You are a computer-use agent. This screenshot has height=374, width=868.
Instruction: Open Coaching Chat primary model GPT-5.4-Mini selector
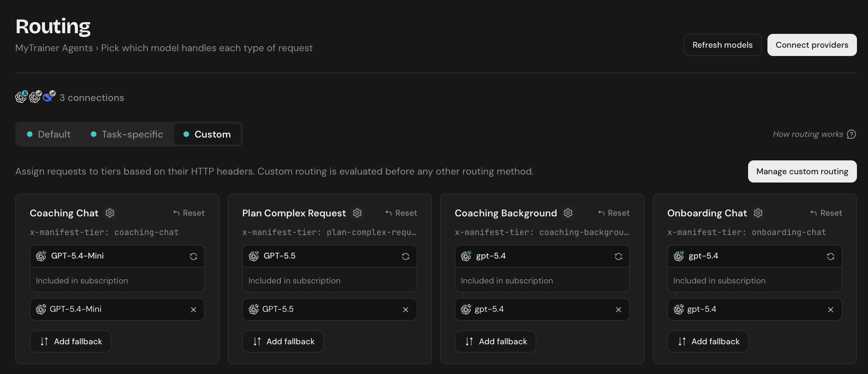point(117,256)
